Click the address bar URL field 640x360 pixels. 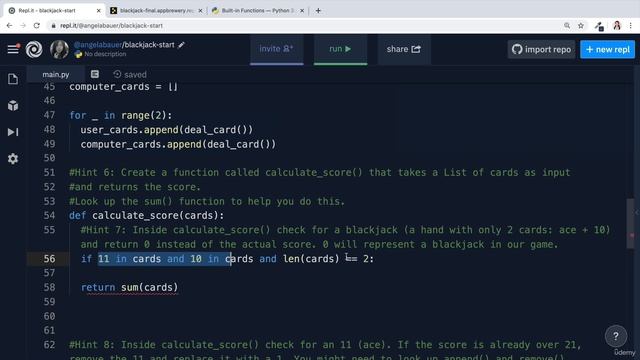(302, 25)
